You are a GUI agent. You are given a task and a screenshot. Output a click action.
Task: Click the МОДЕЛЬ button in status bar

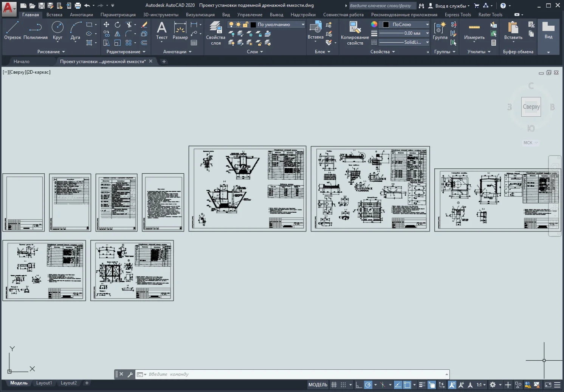(318, 385)
